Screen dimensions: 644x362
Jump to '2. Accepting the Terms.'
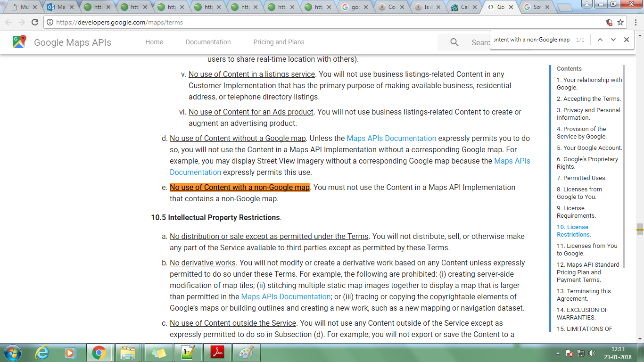click(589, 99)
